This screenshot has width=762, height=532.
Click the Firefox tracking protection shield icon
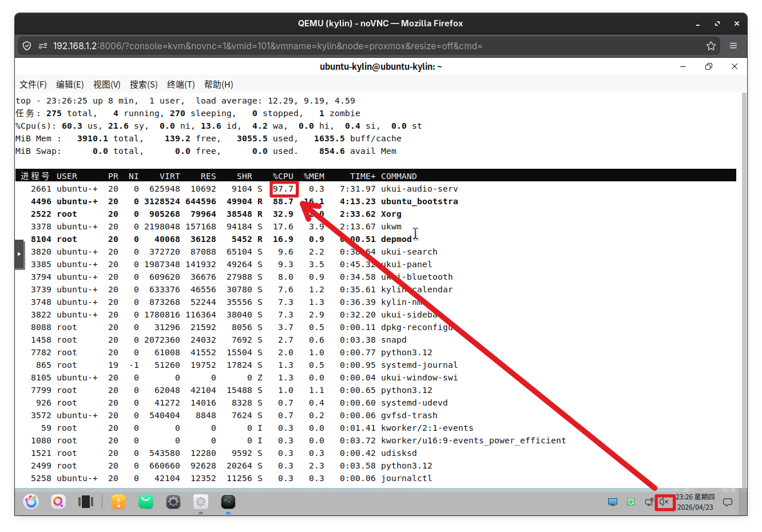click(27, 46)
